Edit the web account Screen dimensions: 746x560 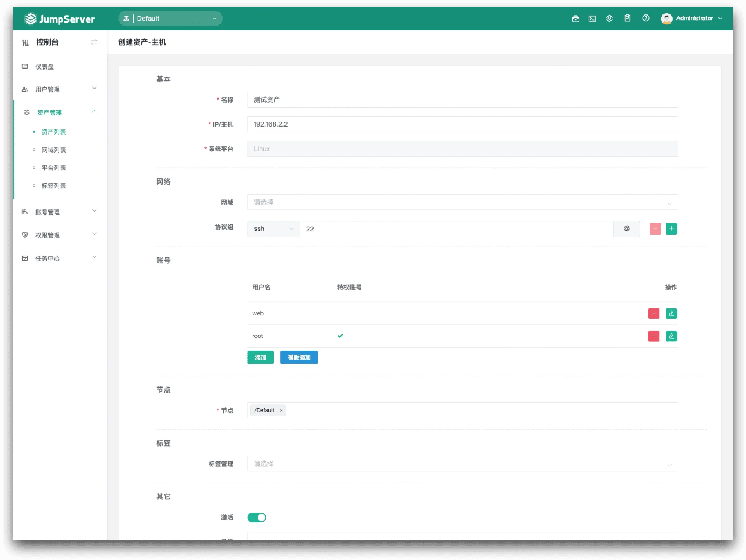click(671, 313)
